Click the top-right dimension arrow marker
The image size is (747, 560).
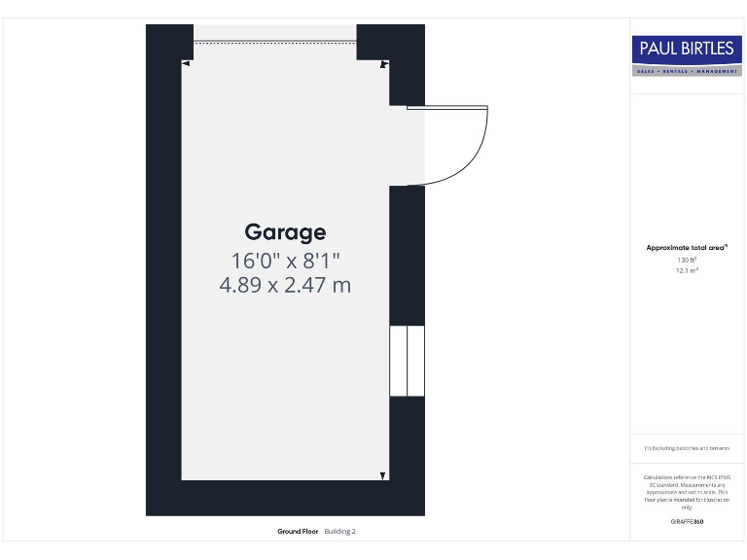[384, 64]
